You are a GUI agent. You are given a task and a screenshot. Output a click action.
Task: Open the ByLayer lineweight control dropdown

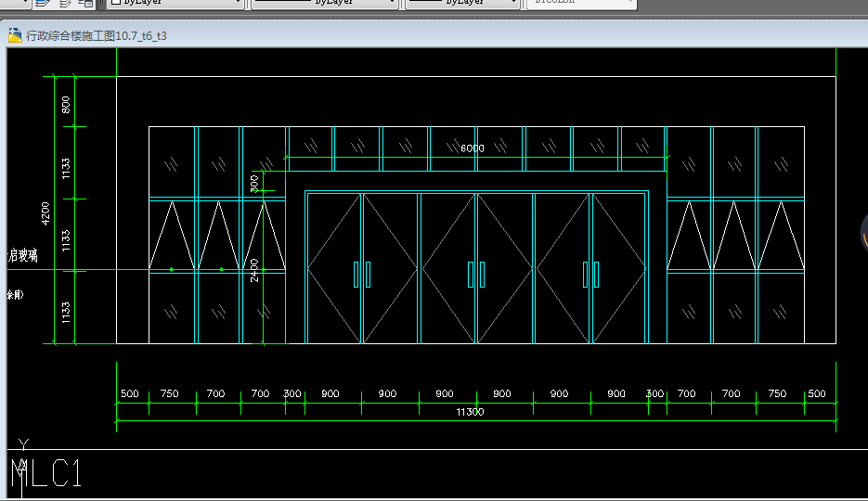(x=463, y=3)
